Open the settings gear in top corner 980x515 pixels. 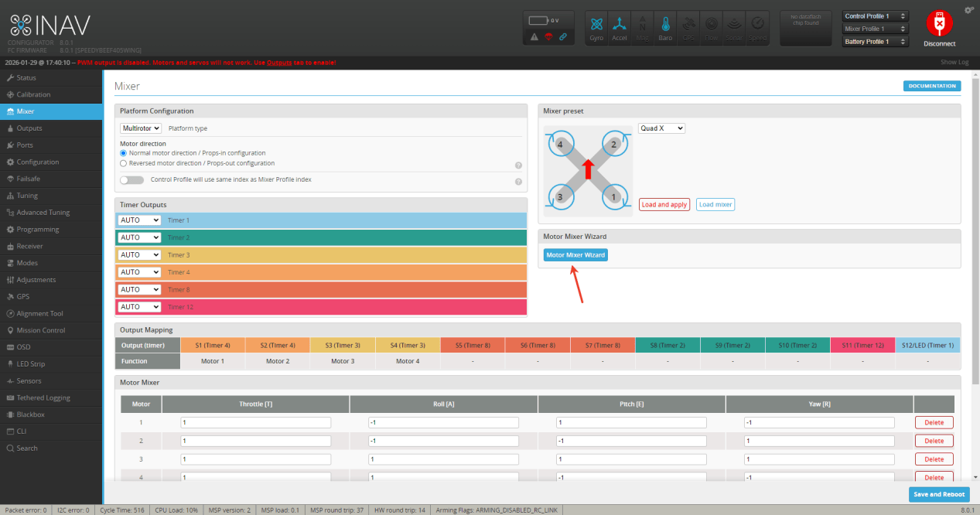coord(969,10)
